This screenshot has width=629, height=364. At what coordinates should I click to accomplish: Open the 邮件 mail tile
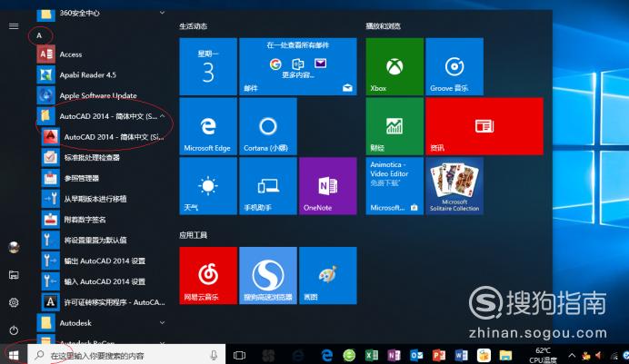click(x=297, y=66)
